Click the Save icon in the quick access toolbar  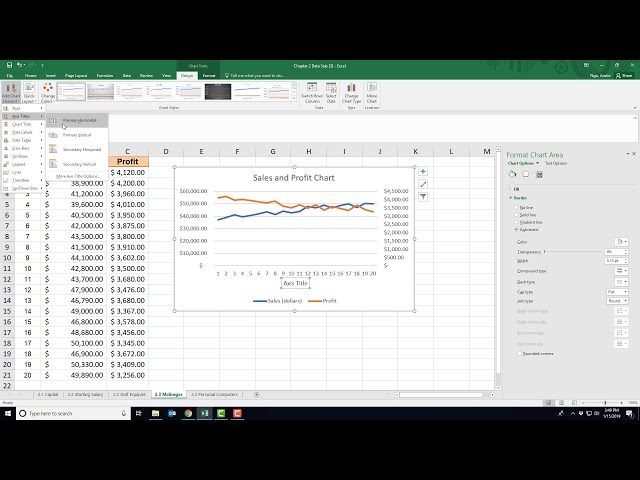click(9, 65)
